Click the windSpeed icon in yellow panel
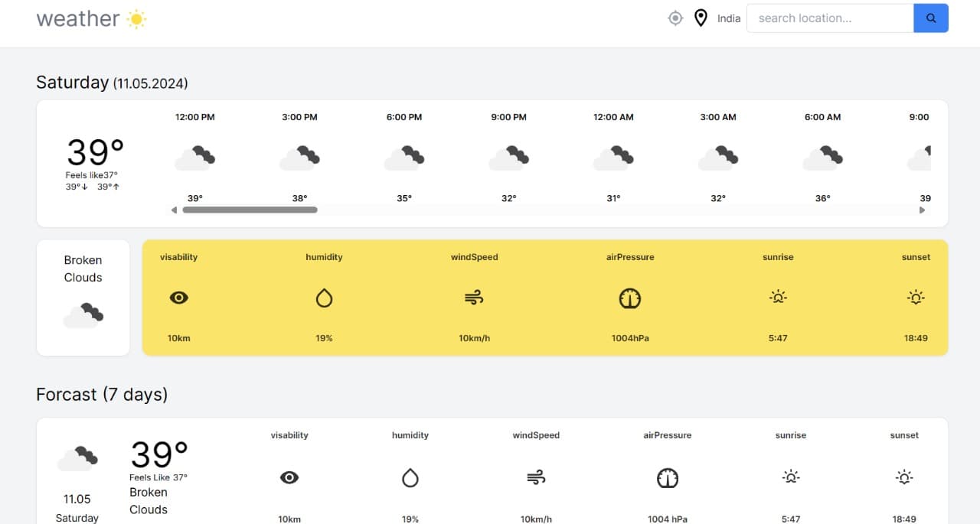 474,298
